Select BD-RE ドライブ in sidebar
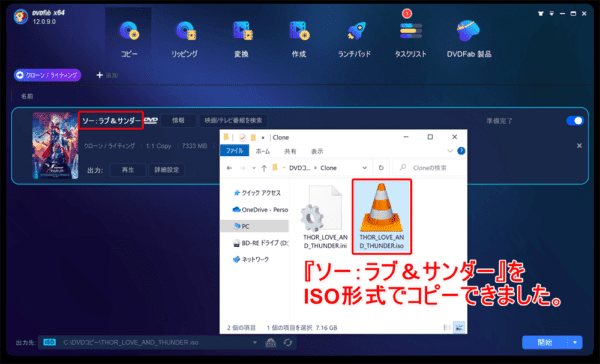Viewport: 600px width, 364px height. pos(261,243)
